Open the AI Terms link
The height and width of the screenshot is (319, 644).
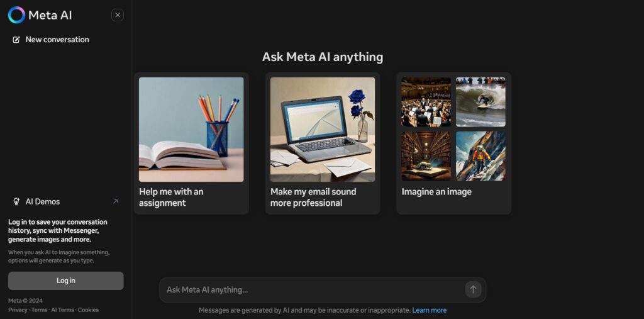tap(63, 310)
